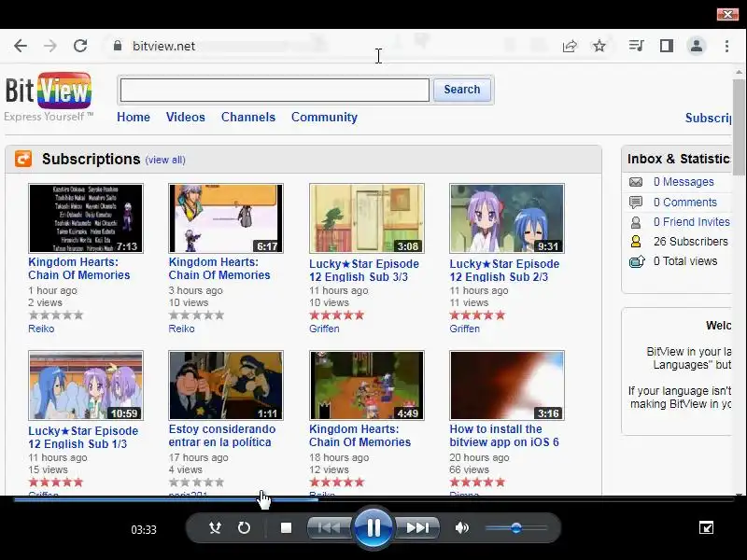Click the 26 Subscribers text
Viewport: 747px width, 560px height.
pos(690,242)
